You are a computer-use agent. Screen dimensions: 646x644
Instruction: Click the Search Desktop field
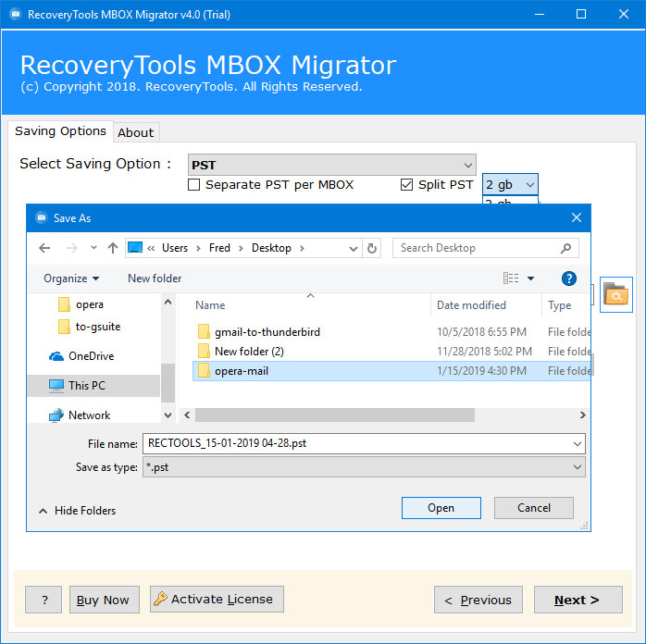point(485,248)
